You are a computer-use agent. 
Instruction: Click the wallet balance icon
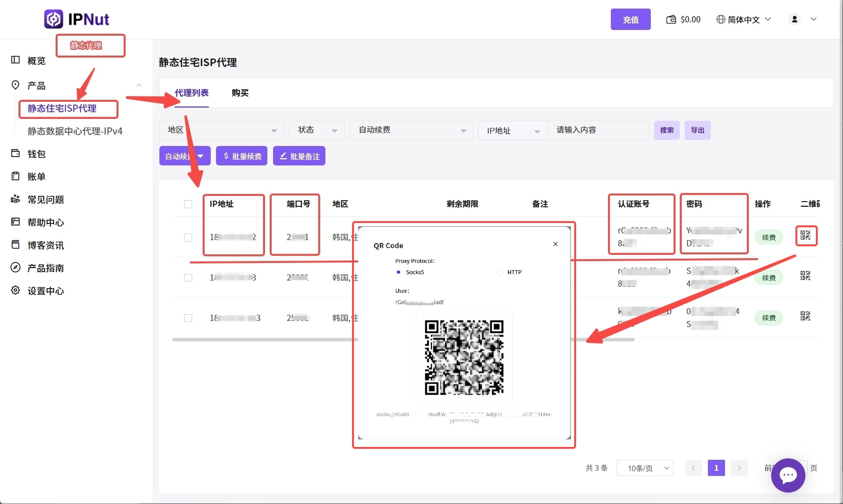click(671, 19)
